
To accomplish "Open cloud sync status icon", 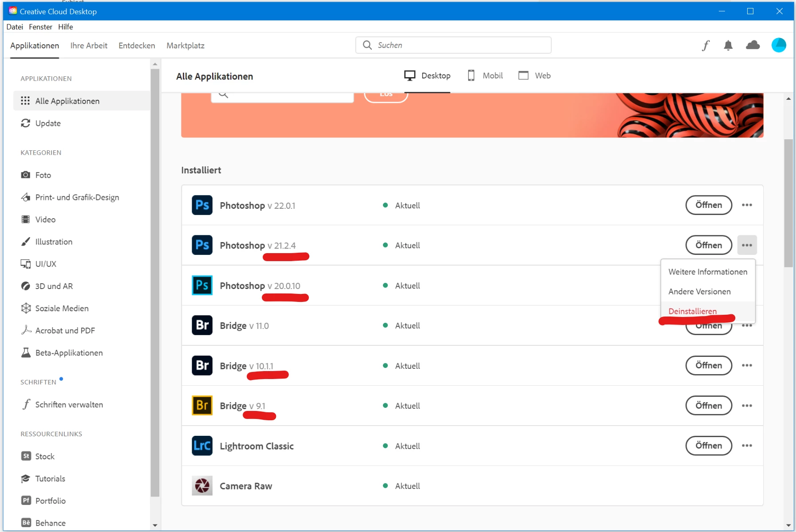I will coord(753,45).
